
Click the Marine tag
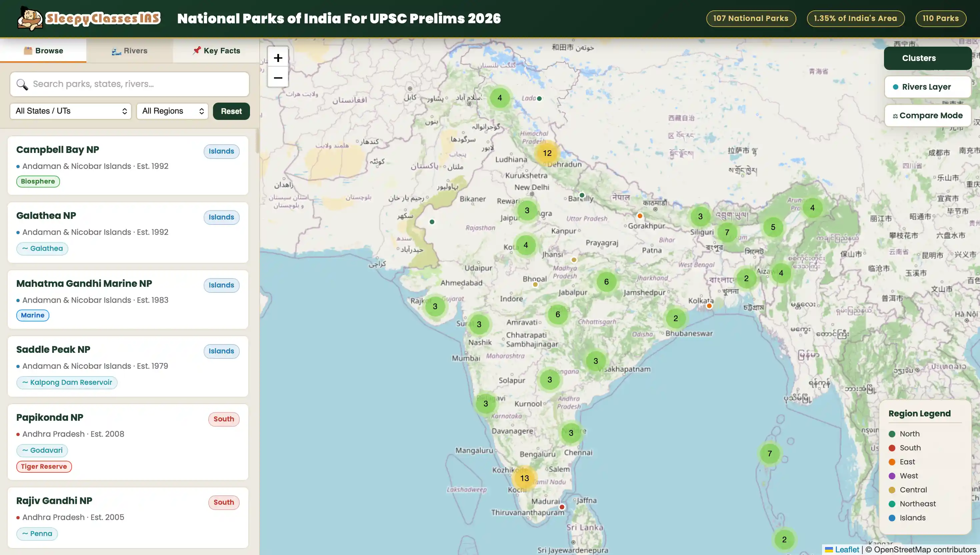pyautogui.click(x=32, y=315)
